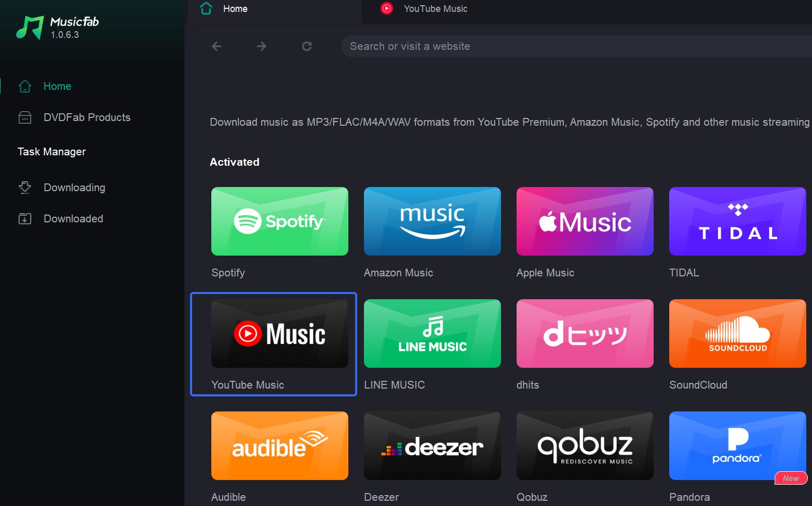Image resolution: width=812 pixels, height=506 pixels.
Task: Select the Audible service tile
Action: (x=279, y=446)
